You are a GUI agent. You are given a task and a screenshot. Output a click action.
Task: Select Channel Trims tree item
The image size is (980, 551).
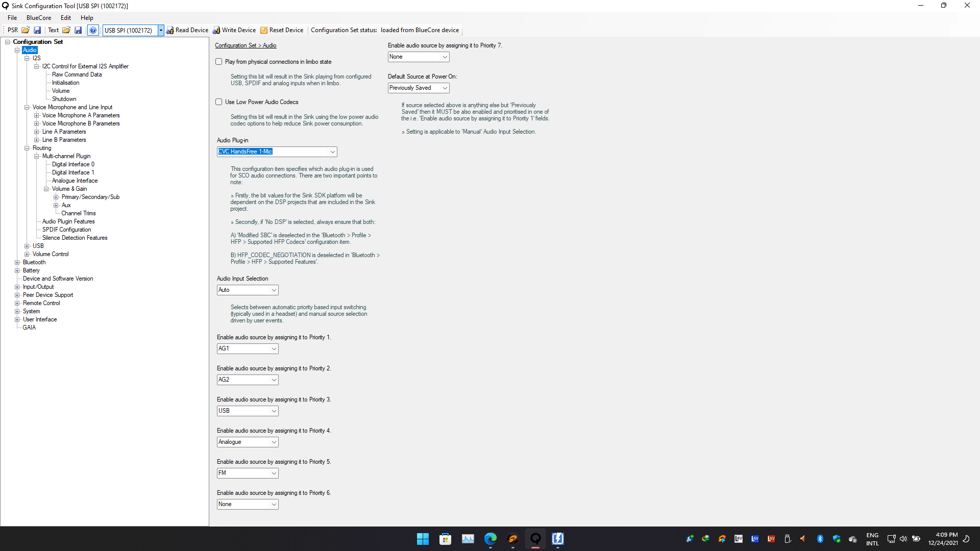click(79, 213)
